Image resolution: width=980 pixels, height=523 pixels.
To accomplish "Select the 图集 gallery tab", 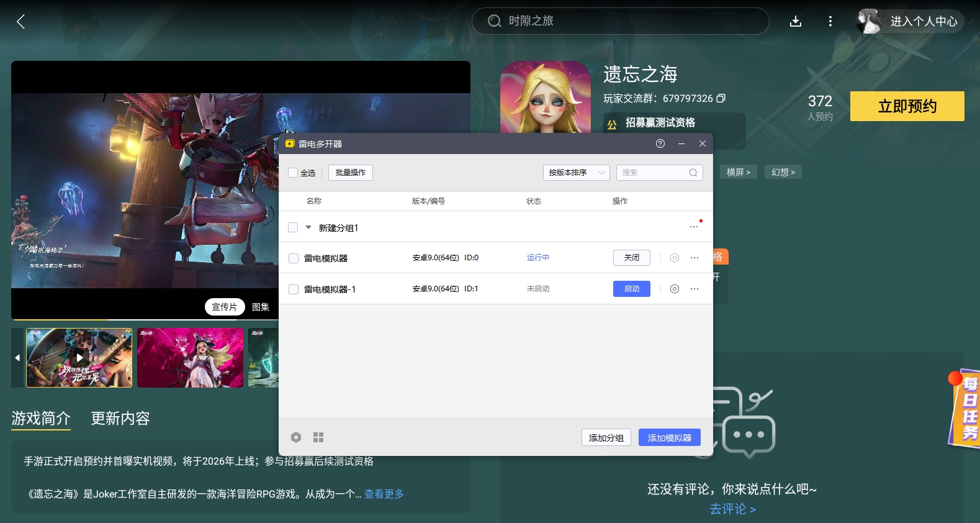I will pos(261,307).
